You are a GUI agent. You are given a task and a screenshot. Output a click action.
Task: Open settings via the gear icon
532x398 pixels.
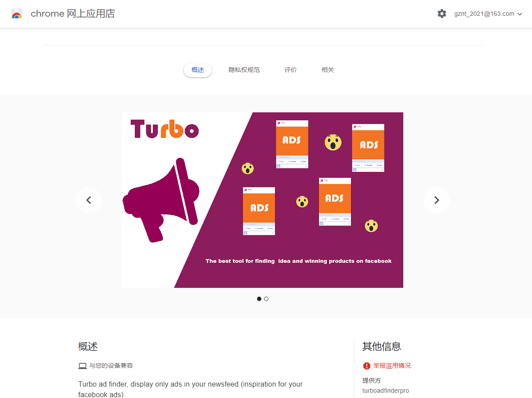442,14
